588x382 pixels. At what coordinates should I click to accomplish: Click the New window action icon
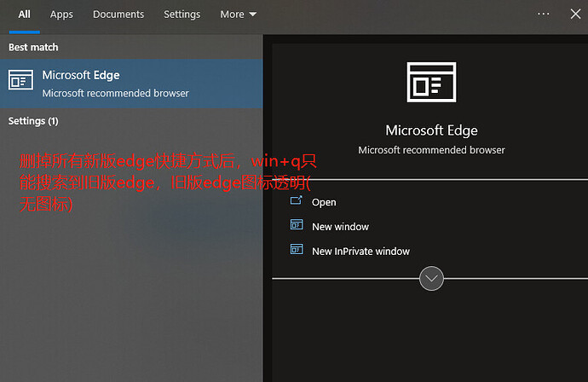(x=297, y=225)
